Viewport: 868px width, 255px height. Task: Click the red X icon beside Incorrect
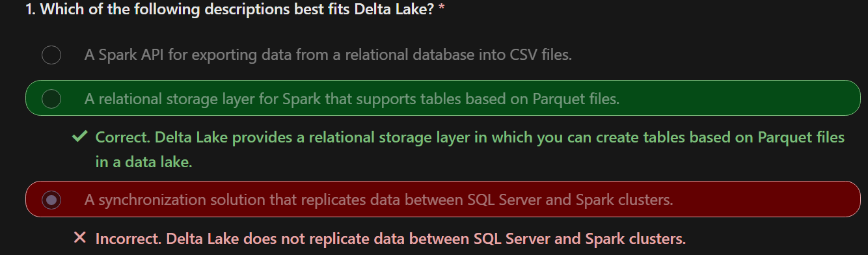point(80,238)
